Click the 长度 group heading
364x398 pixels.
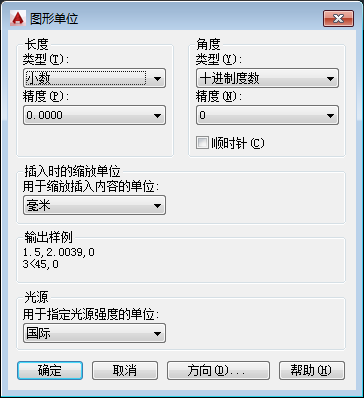[37, 44]
